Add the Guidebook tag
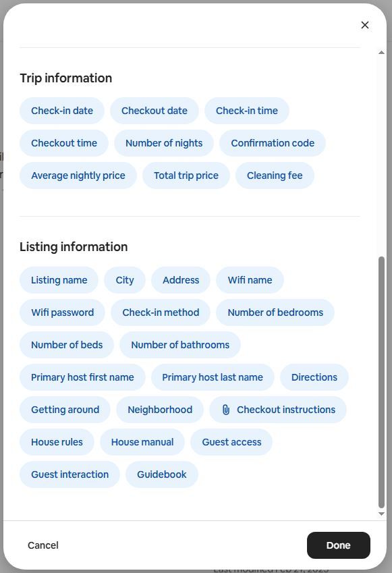 pos(162,474)
